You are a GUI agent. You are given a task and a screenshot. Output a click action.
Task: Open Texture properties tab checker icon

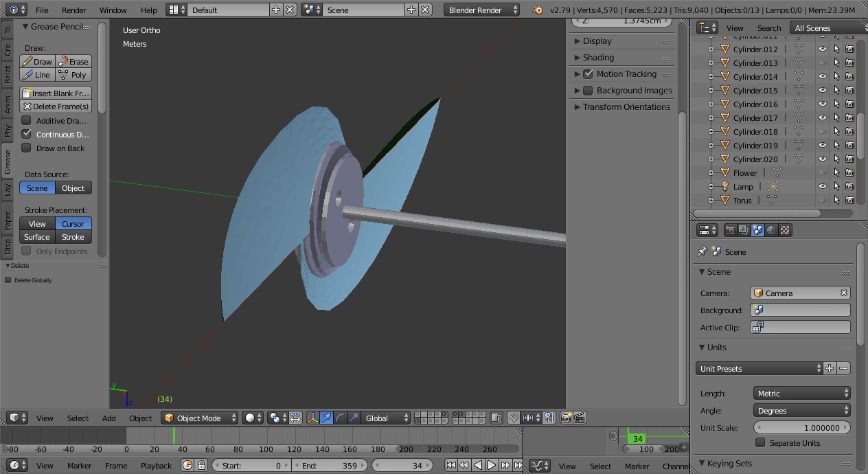[785, 230]
